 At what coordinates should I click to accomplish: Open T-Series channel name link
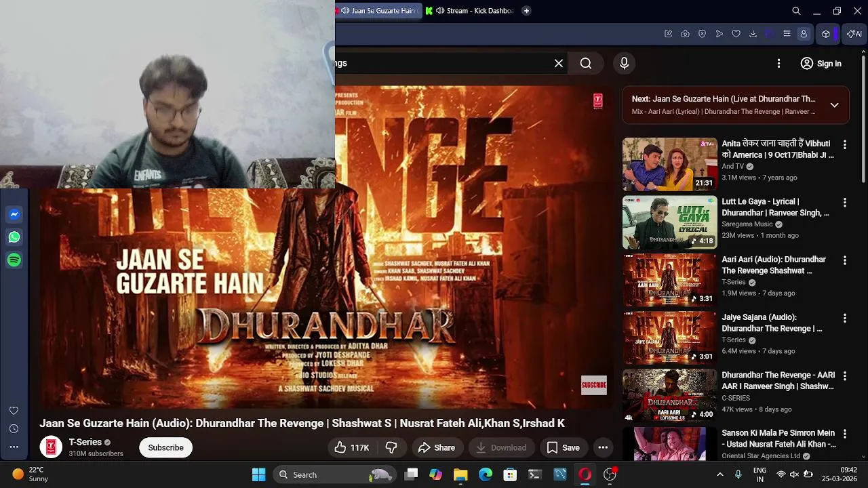[x=85, y=442]
